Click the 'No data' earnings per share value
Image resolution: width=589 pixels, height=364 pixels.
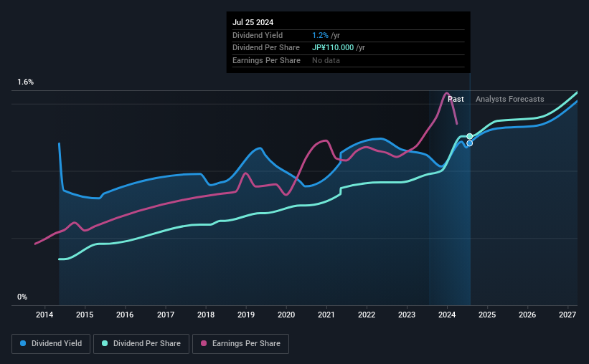tap(326, 60)
